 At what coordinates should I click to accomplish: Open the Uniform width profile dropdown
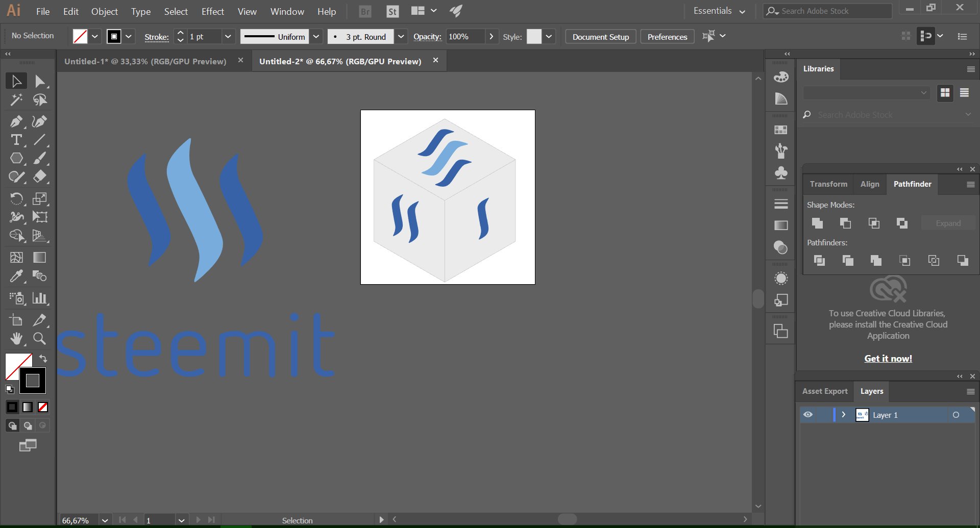pyautogui.click(x=316, y=37)
